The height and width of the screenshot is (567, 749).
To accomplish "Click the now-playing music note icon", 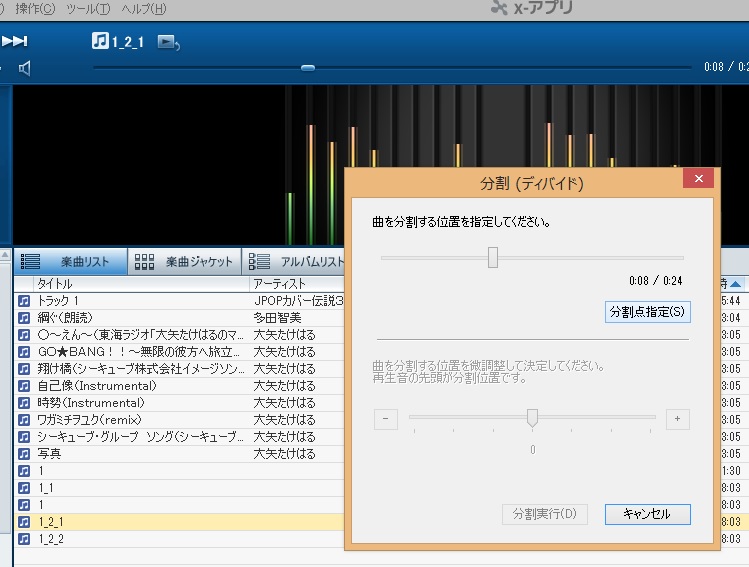I will (100, 41).
